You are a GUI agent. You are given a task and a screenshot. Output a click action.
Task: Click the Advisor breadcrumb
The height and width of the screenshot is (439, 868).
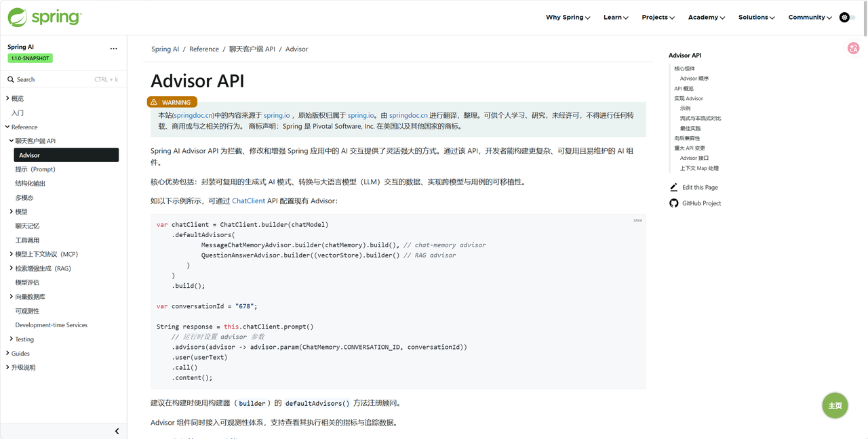(296, 49)
